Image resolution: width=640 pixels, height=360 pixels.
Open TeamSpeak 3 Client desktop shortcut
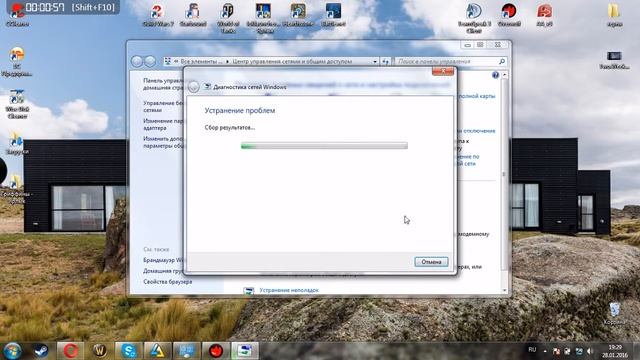(x=474, y=17)
